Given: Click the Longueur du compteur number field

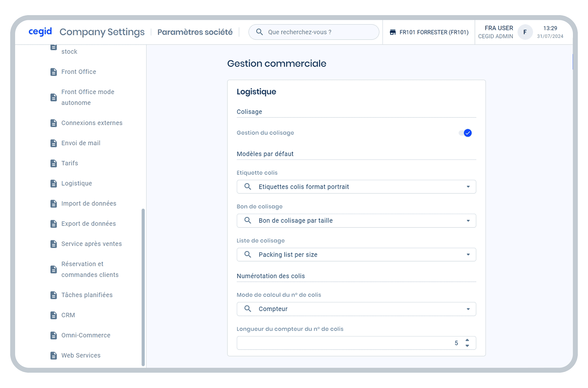Looking at the screenshot, I should pos(357,343).
